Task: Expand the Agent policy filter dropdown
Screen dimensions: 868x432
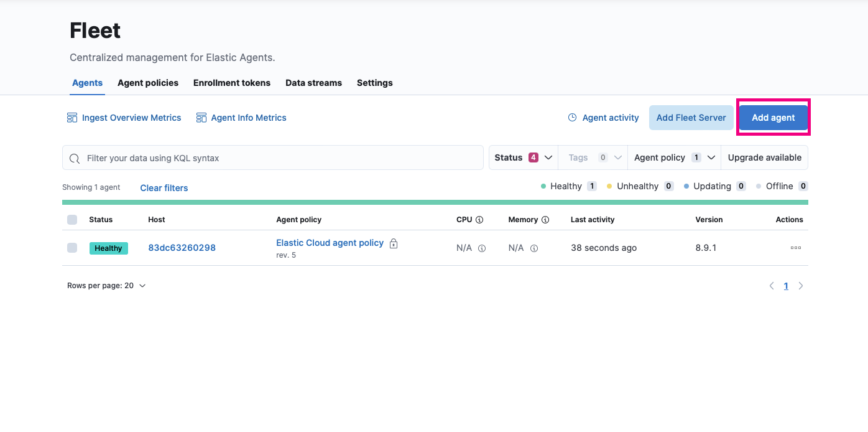Action: (x=674, y=157)
